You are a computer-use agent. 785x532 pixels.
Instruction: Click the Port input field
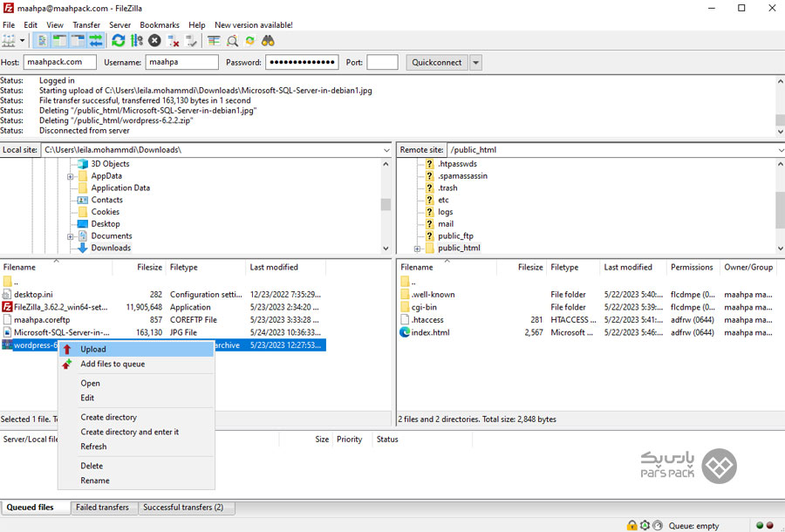(382, 62)
